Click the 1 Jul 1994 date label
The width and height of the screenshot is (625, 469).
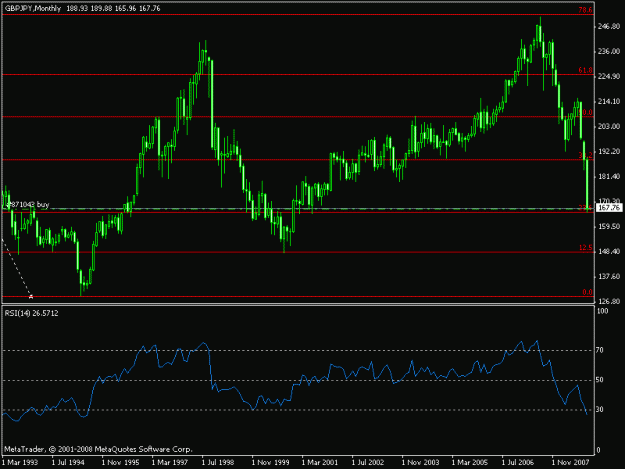(x=68, y=463)
